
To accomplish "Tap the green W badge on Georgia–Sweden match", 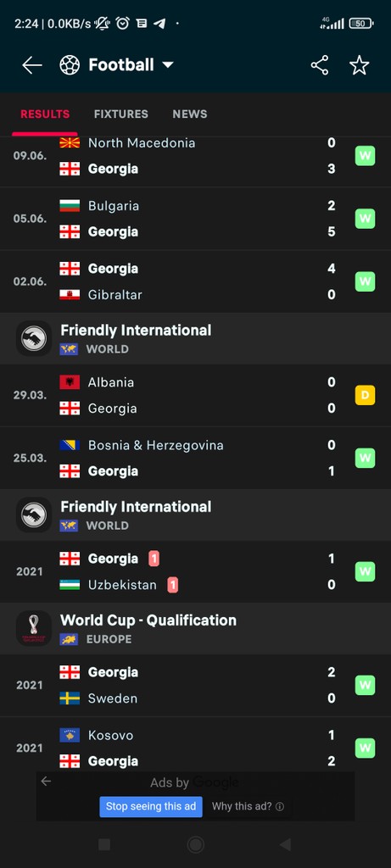I will [x=365, y=685].
